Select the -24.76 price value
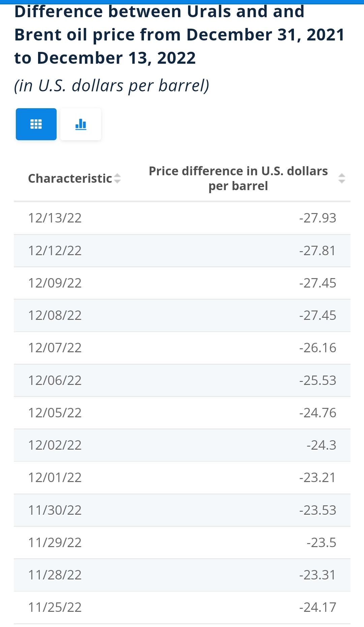Screen dimensions: 364x627 tap(317, 413)
